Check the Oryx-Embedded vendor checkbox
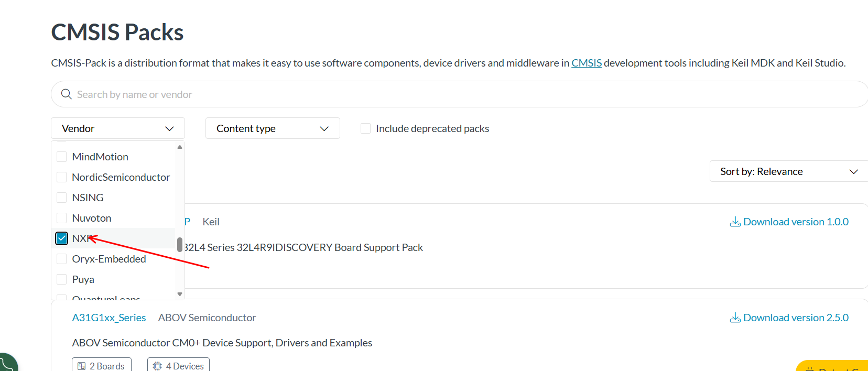 click(62, 259)
